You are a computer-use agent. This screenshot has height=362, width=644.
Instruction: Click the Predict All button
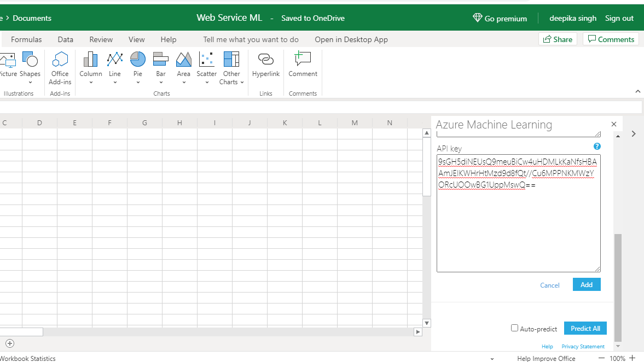click(x=585, y=328)
